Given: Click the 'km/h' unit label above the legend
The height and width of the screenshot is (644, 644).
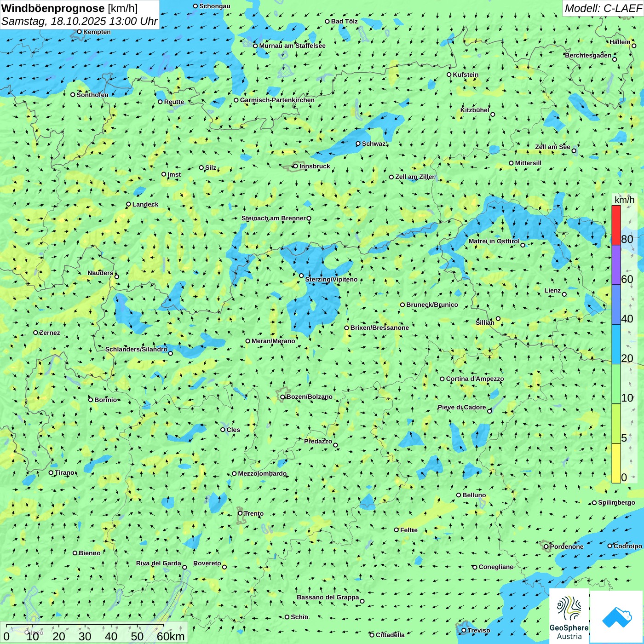Looking at the screenshot, I should [x=624, y=200].
